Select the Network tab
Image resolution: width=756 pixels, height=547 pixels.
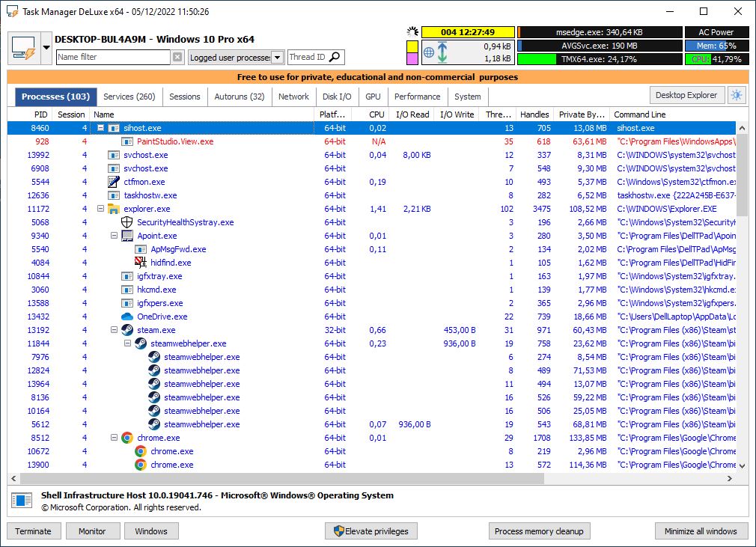tap(293, 97)
